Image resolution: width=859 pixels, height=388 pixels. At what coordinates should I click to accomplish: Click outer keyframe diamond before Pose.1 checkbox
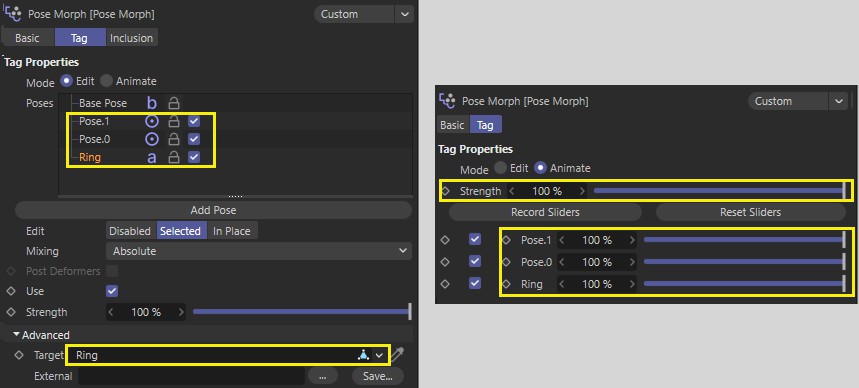tap(445, 240)
